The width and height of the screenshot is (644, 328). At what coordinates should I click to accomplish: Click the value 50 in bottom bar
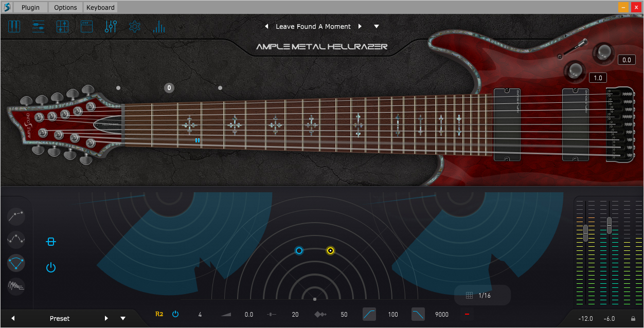tap(344, 315)
